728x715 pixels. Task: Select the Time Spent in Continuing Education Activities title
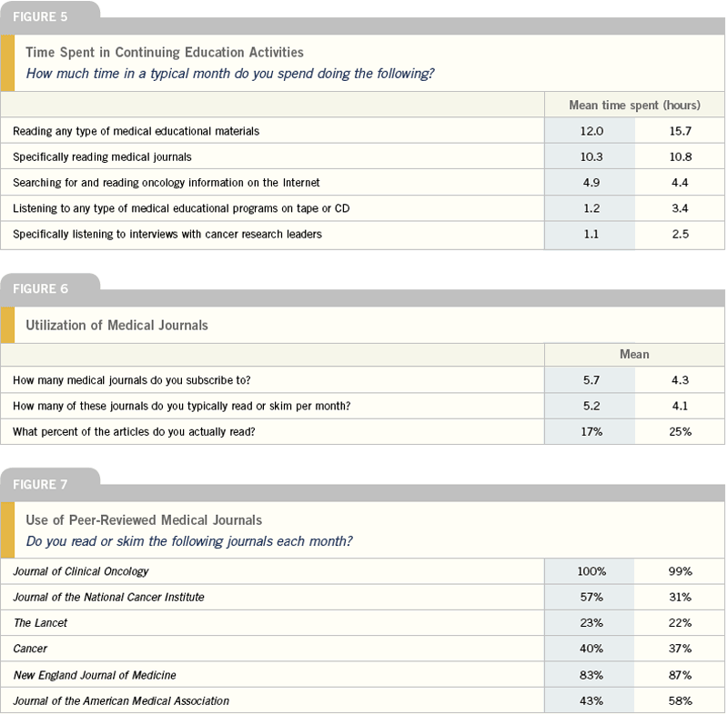pos(165,52)
